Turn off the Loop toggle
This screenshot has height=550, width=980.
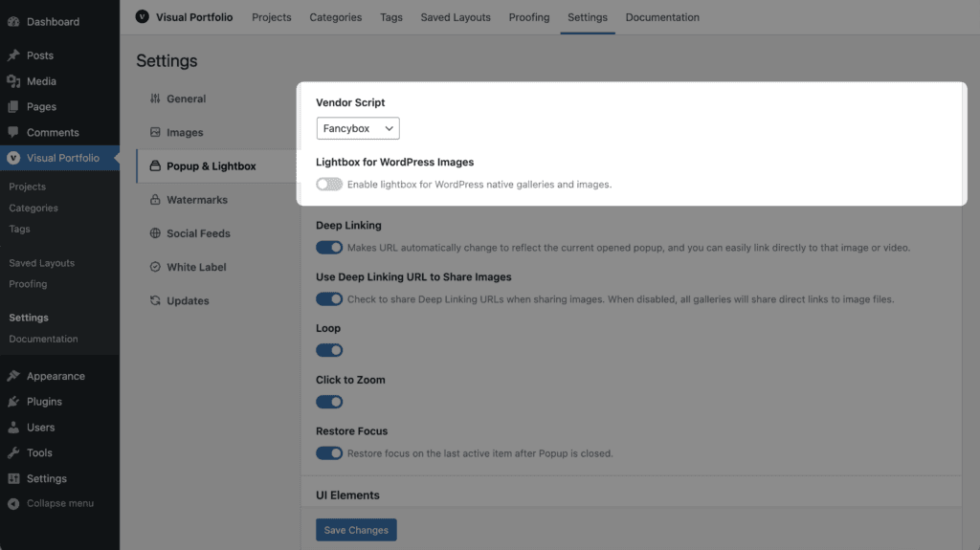point(329,350)
